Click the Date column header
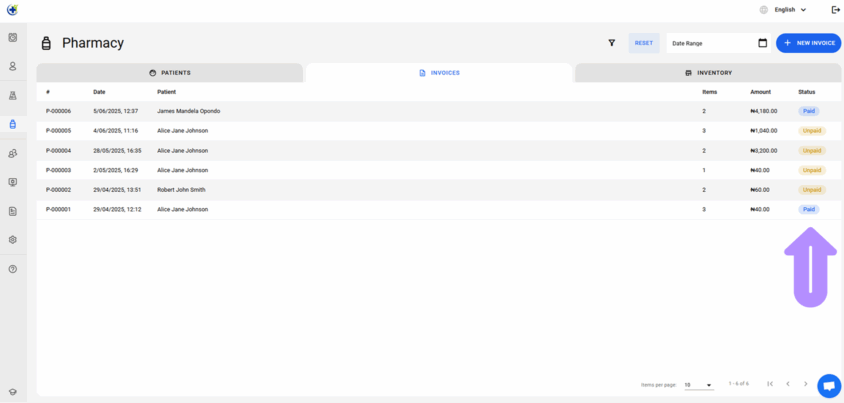Screen dimensions: 844x403 [99, 92]
